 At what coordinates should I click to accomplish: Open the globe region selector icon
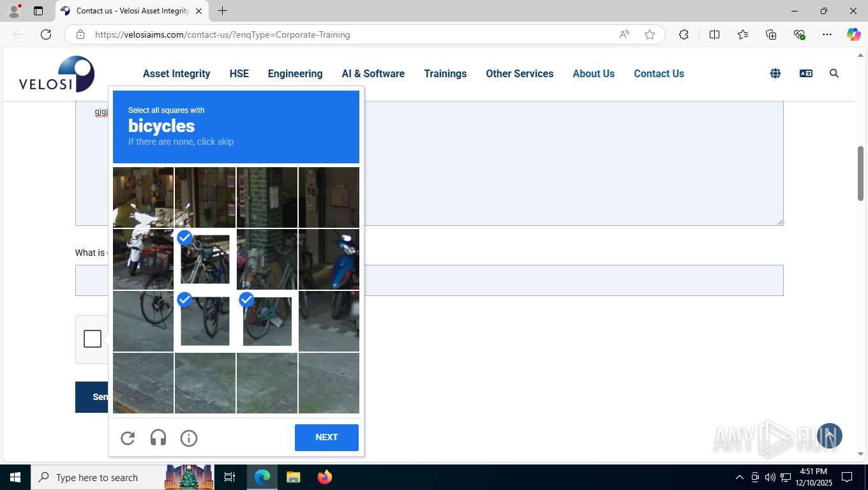(x=775, y=73)
